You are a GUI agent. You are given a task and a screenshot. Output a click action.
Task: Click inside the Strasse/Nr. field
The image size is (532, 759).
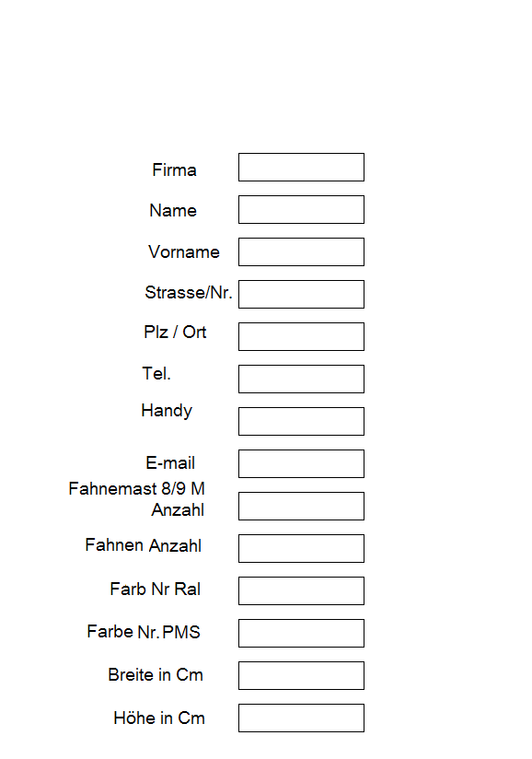point(300,294)
